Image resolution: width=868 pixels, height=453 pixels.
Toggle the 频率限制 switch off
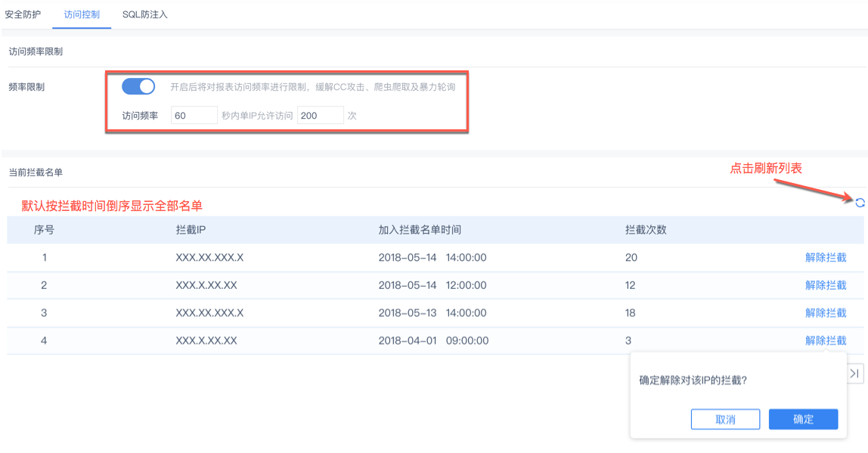click(138, 86)
